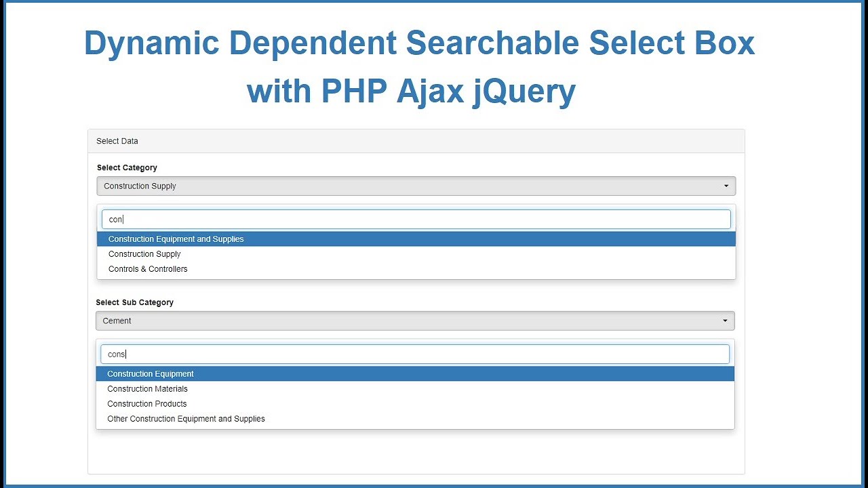The width and height of the screenshot is (868, 488).
Task: Pick 'Construction Products' from sub category list
Action: point(415,404)
